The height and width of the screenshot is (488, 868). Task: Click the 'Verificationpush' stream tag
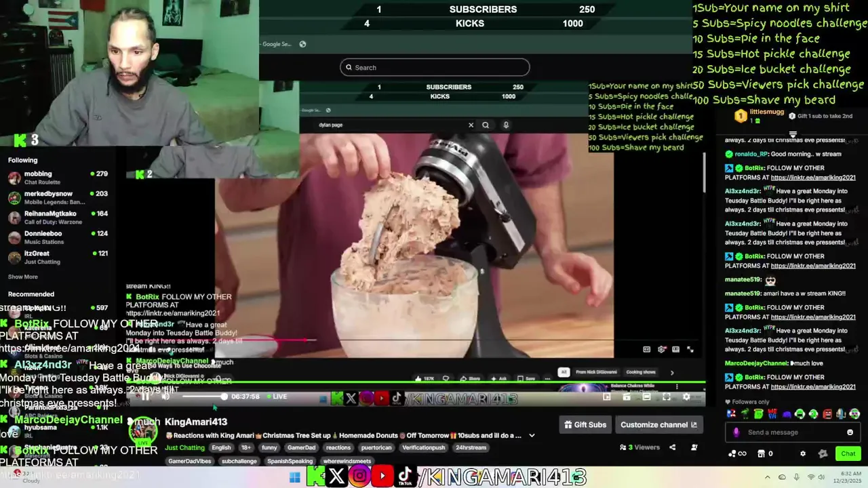pos(424,448)
